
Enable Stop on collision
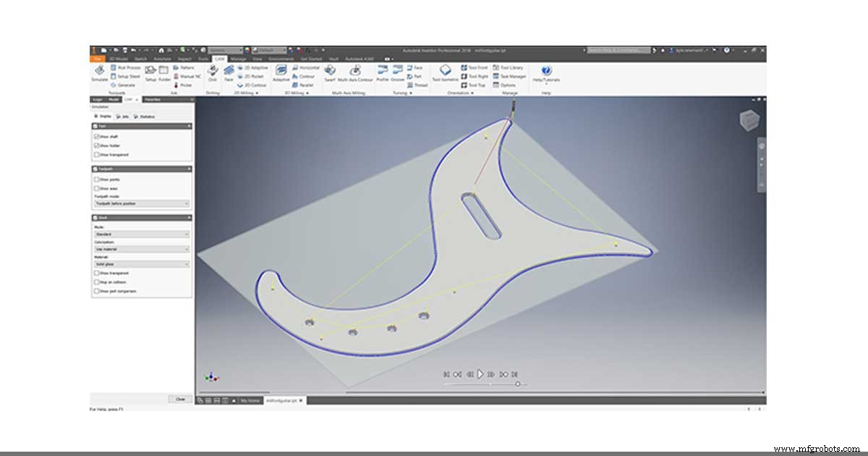[97, 282]
